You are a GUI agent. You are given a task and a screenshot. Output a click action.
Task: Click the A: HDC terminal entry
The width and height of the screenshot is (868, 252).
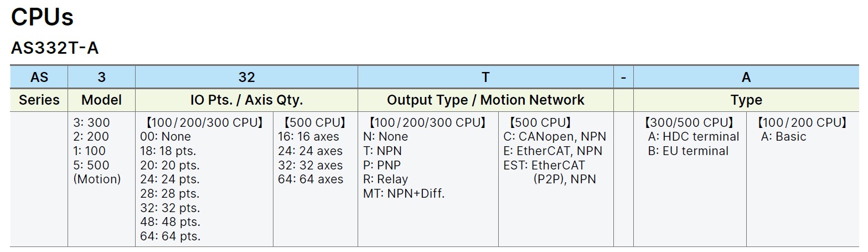click(x=694, y=136)
